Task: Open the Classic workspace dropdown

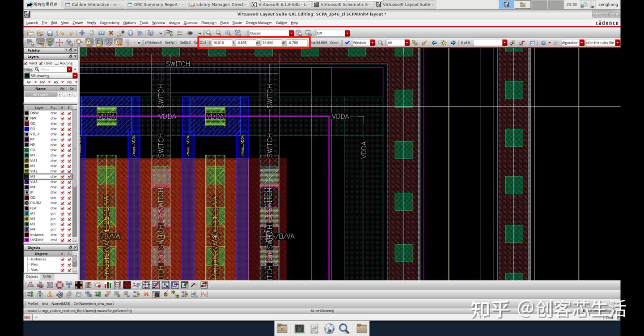Action: point(291,33)
